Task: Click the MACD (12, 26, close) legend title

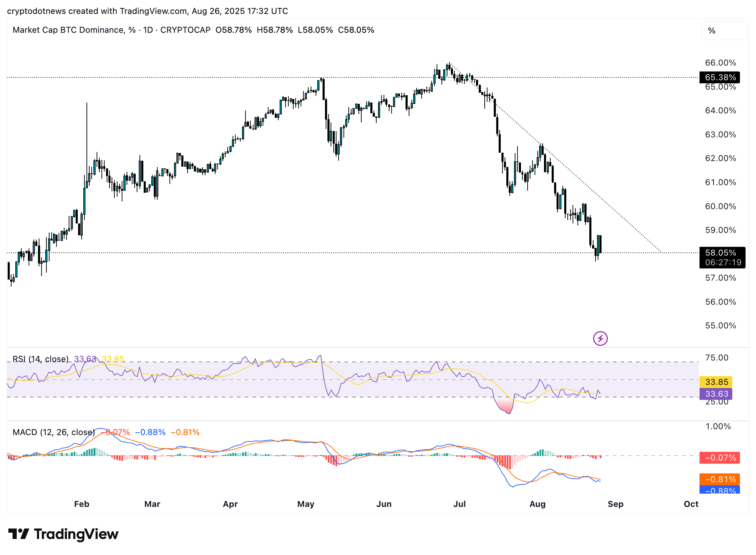Action: (53, 432)
